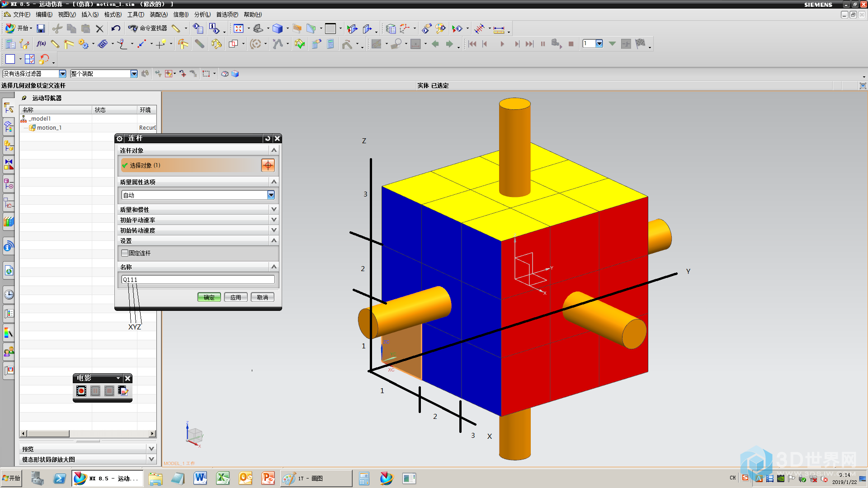This screenshot has height=488, width=868.
Task: Open the Layer Settings icon
Action: coord(391,28)
